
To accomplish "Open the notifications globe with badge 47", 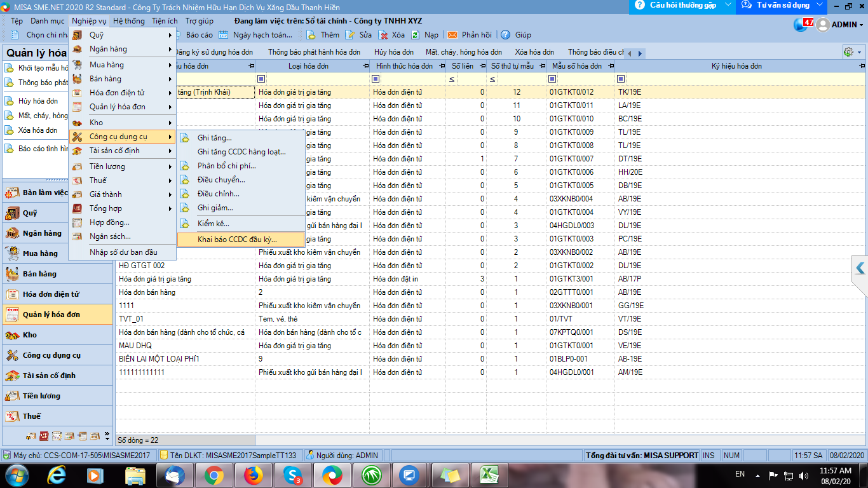I will click(803, 24).
